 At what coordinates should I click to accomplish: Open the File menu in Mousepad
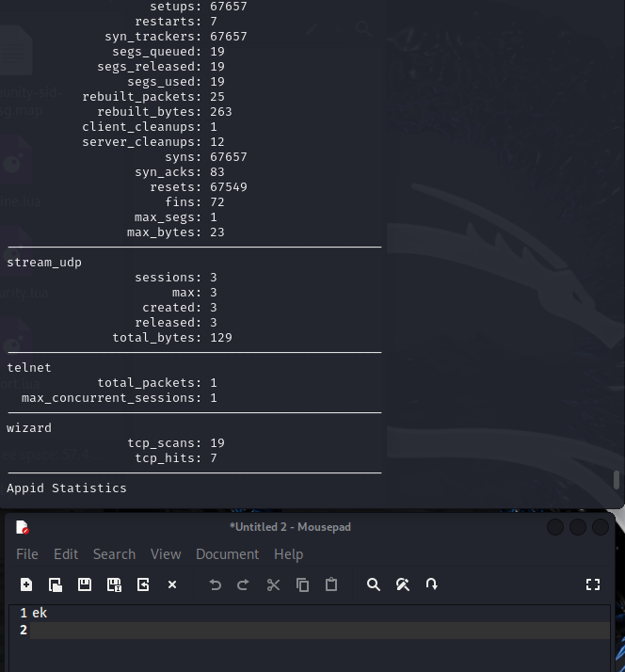click(27, 554)
